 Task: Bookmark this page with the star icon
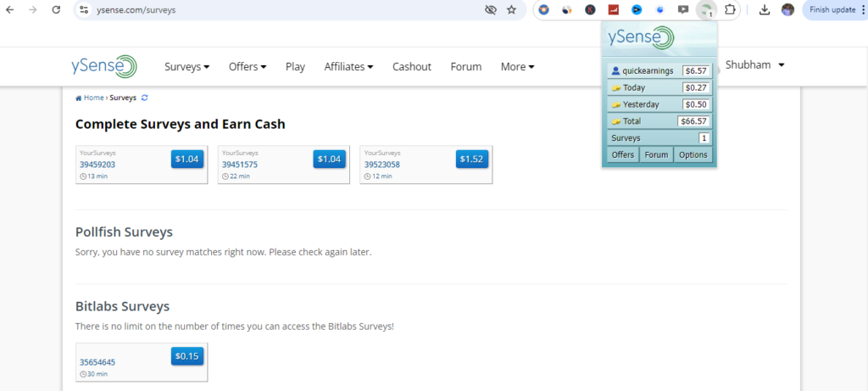(511, 9)
